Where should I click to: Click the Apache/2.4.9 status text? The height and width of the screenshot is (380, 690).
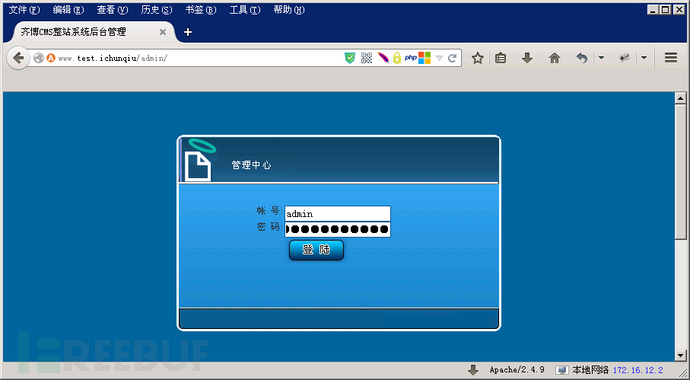517,370
